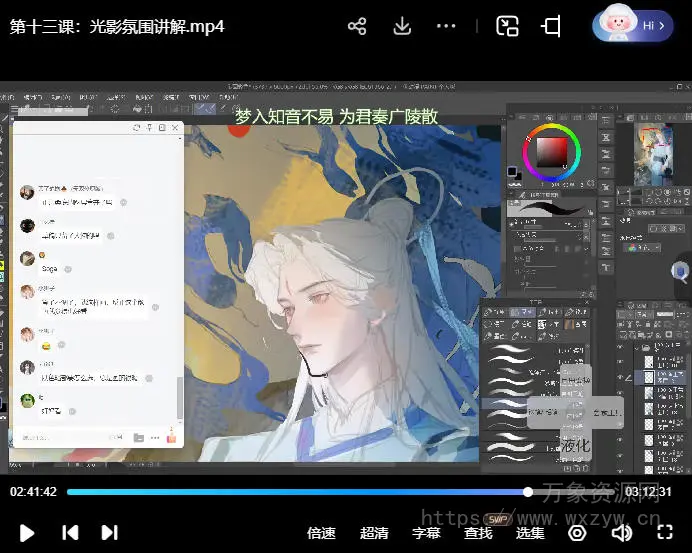
Task: Open the more options ellipsis menu
Action: point(448,27)
